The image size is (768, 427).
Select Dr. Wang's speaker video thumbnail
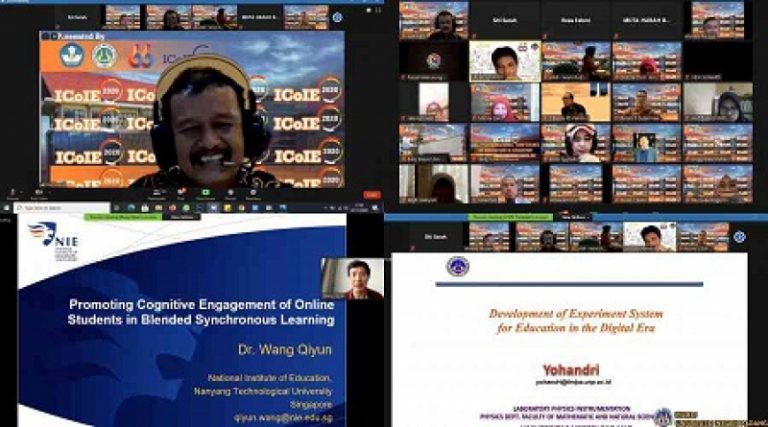352,278
